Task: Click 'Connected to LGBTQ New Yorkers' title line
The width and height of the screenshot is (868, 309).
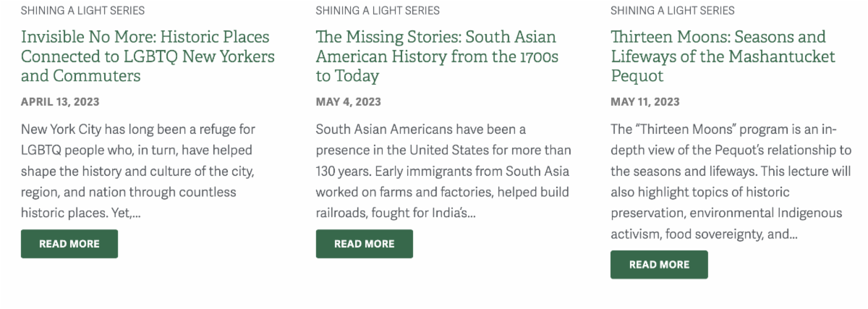Action: pyautogui.click(x=148, y=56)
